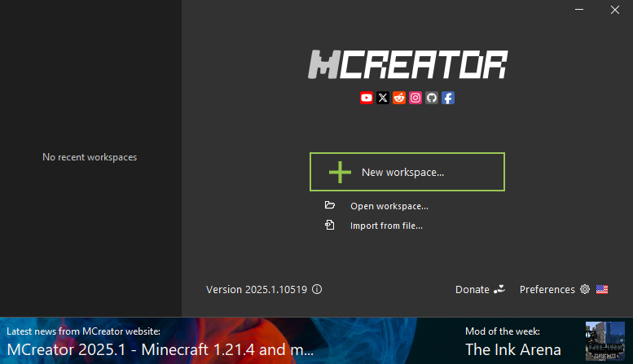
Task: Click The Ink Arena thumbnail image
Action: (605, 341)
